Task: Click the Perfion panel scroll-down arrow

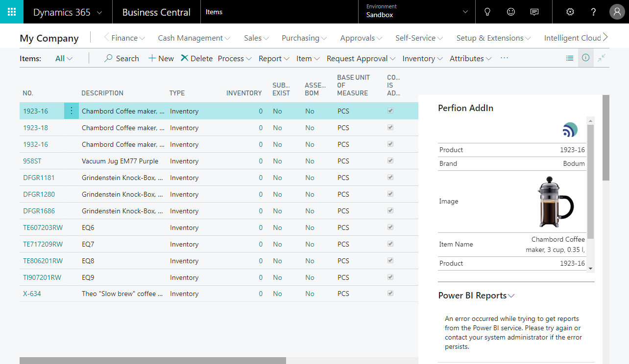Action: 590,268
